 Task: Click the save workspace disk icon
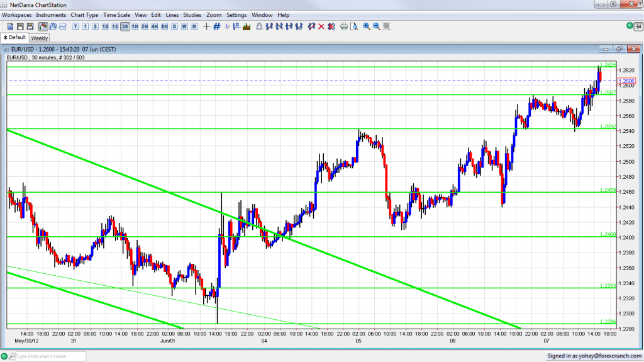pos(30,26)
